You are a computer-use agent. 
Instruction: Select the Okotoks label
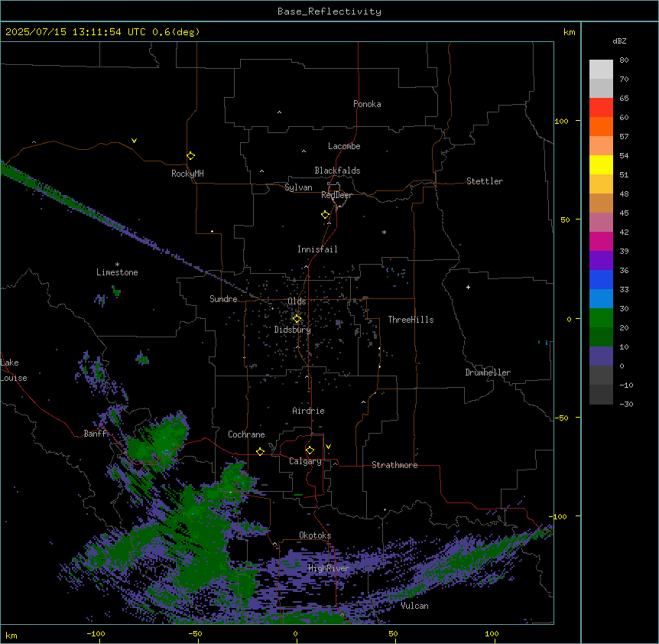click(x=315, y=535)
